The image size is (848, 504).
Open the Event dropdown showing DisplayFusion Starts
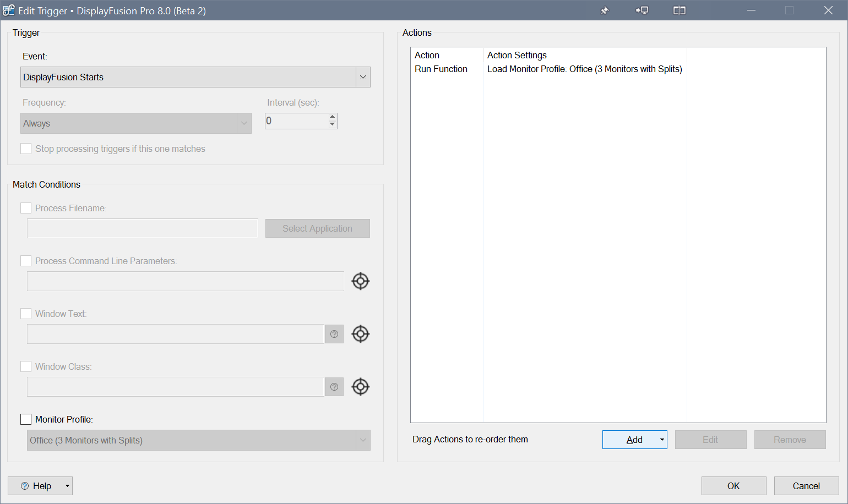tap(195, 77)
